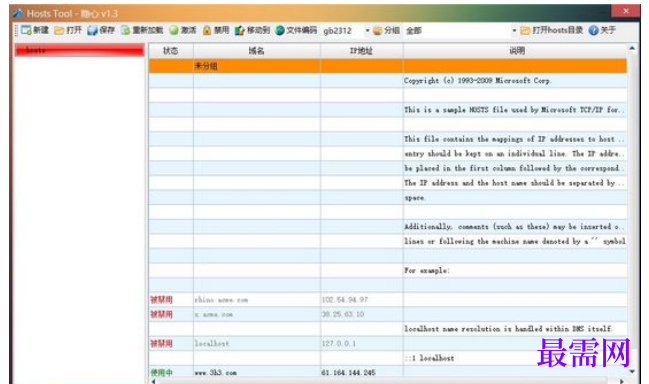Open the gb2312 encoding dropdown
The image size is (649, 384).
click(367, 31)
